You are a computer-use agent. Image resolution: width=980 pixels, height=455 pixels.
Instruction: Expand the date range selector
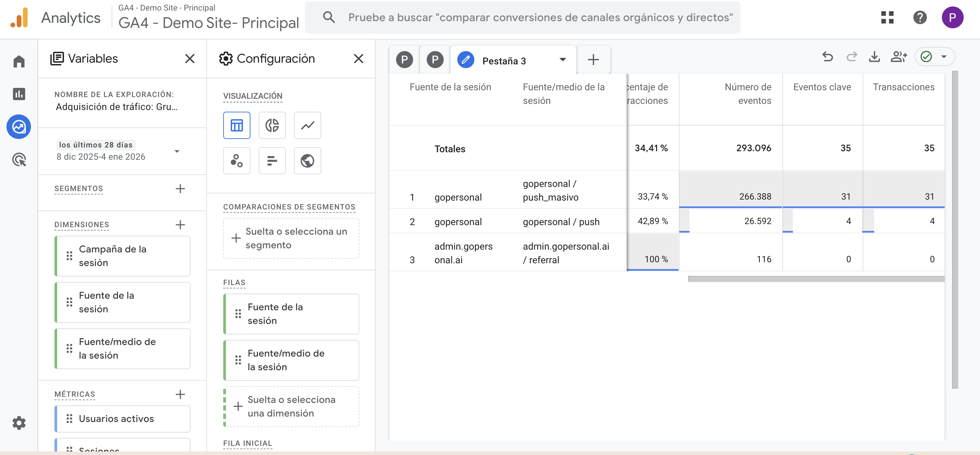click(x=177, y=151)
